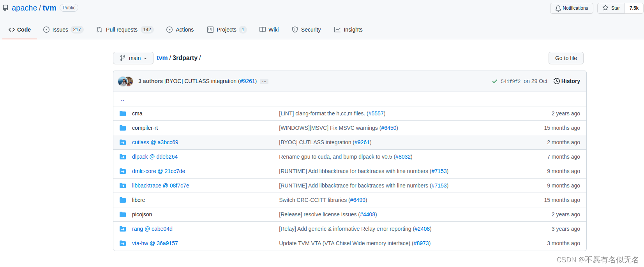Click the repository icon beside apache
644x267 pixels.
[x=5, y=8]
